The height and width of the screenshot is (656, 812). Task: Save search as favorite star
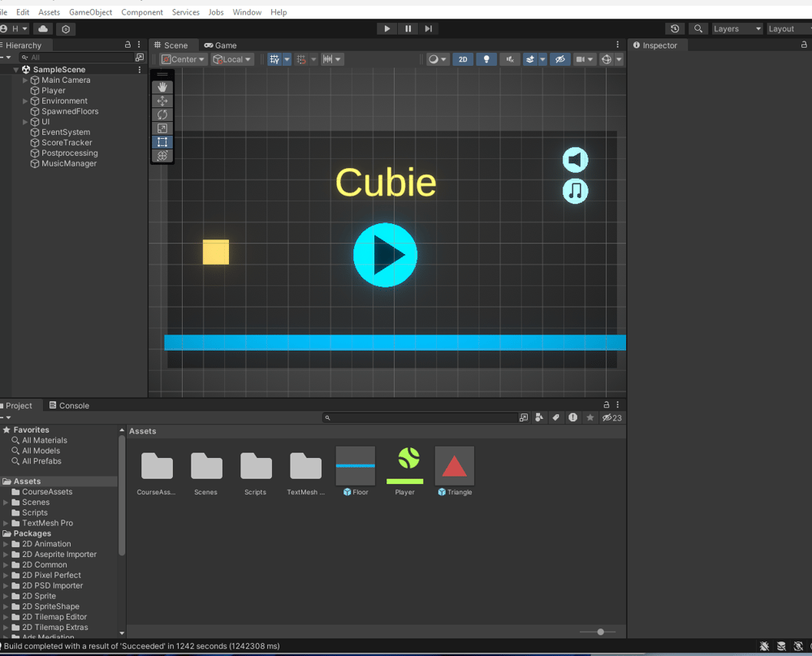590,418
